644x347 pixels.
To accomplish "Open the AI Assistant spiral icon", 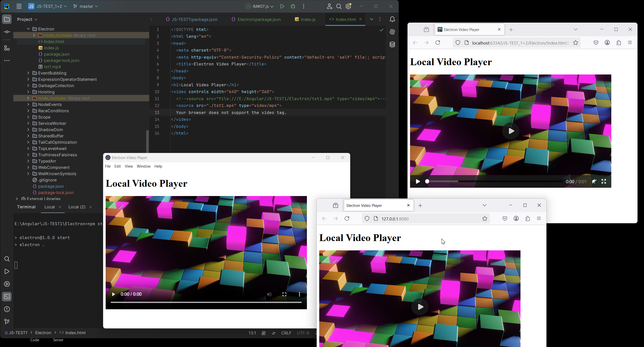I will 392,32.
